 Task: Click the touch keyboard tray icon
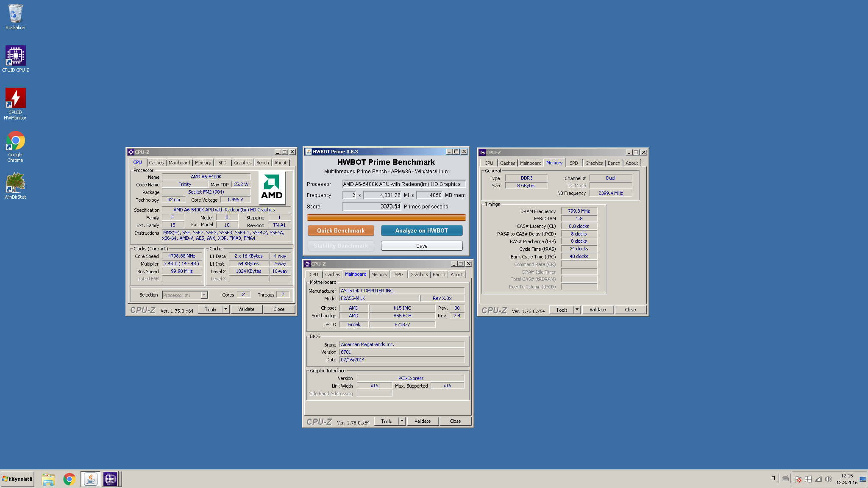[785, 479]
